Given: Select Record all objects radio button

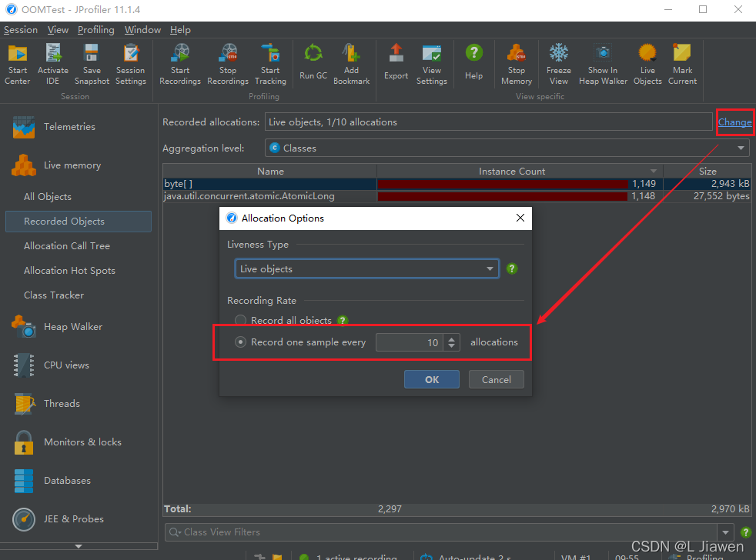Looking at the screenshot, I should 240,321.
